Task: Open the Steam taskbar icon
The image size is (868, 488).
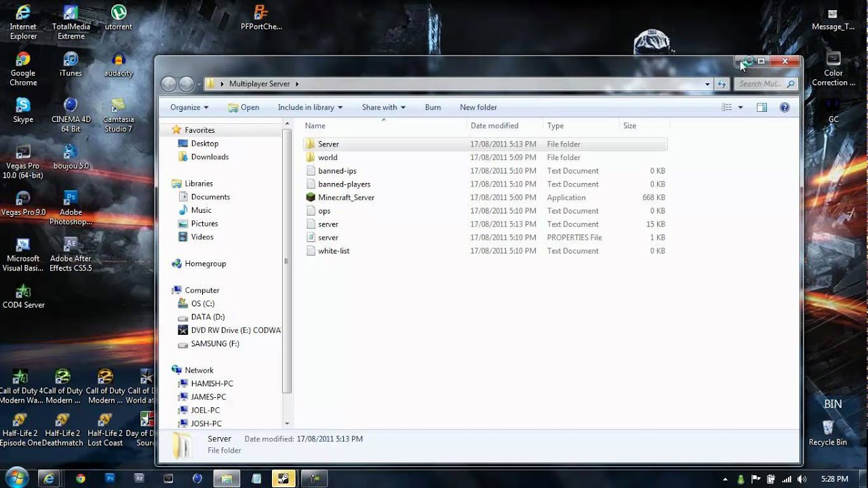Action: [283, 479]
